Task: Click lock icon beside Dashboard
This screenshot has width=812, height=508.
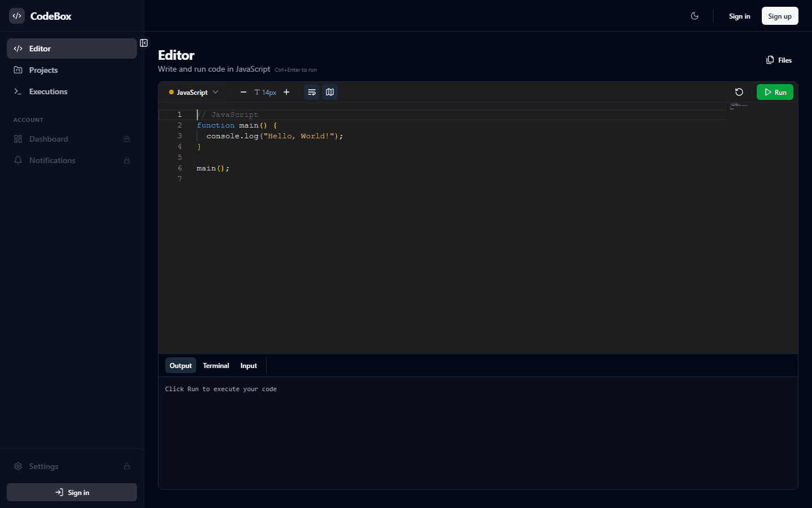Action: point(127,139)
